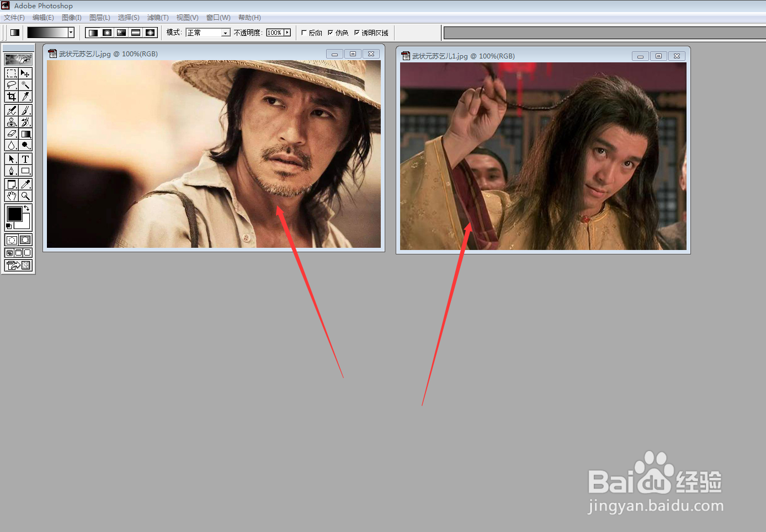Viewport: 766px width, 532px height.
Task: Open the 滤镜(T) menu
Action: (x=158, y=18)
